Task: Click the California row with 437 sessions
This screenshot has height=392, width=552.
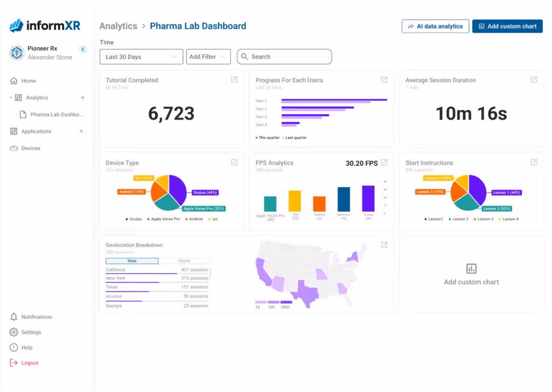Action: pos(157,270)
